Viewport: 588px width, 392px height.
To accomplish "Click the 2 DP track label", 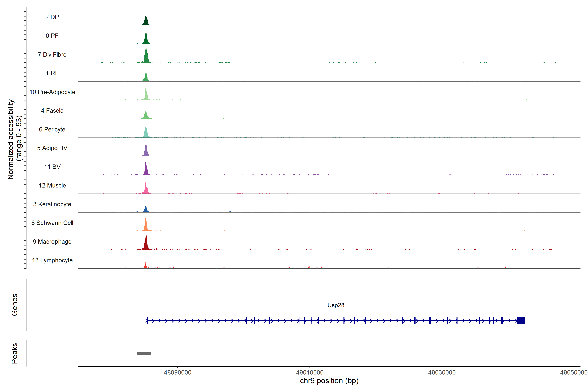I will coord(52,17).
